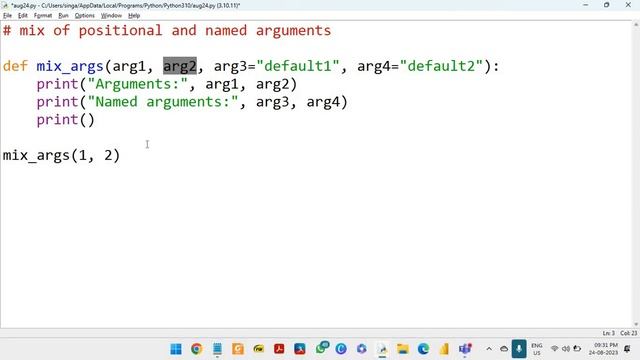Change the ENG US input language
Viewport: 640px width, 360px height.
click(537, 349)
